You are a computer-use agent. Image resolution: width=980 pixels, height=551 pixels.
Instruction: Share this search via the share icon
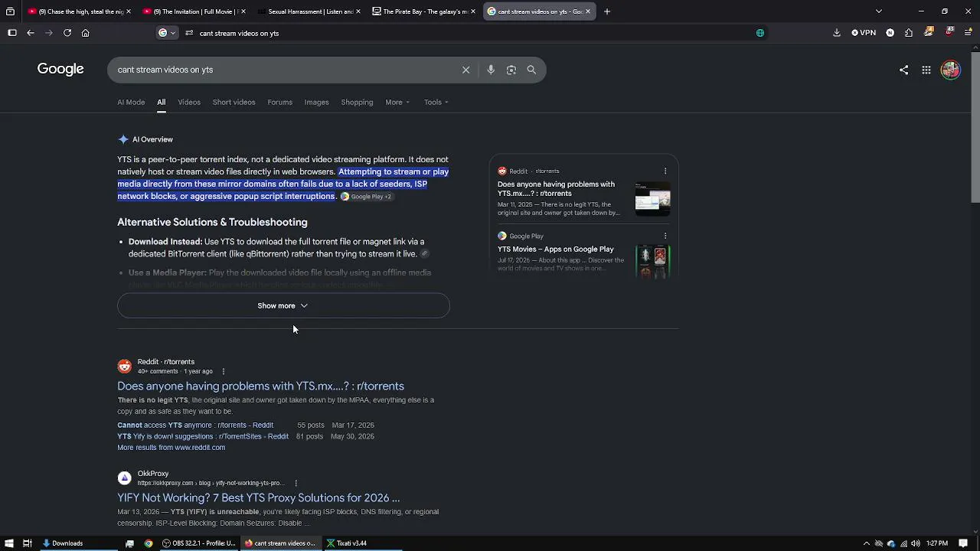904,70
